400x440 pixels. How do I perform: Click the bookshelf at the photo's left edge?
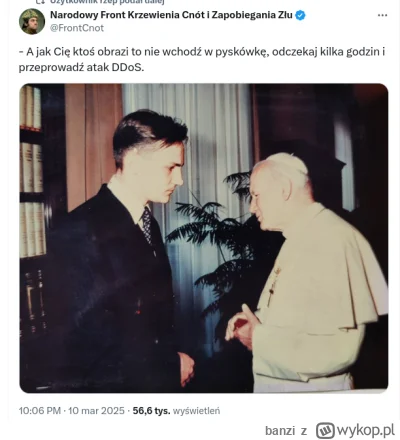tap(33, 213)
